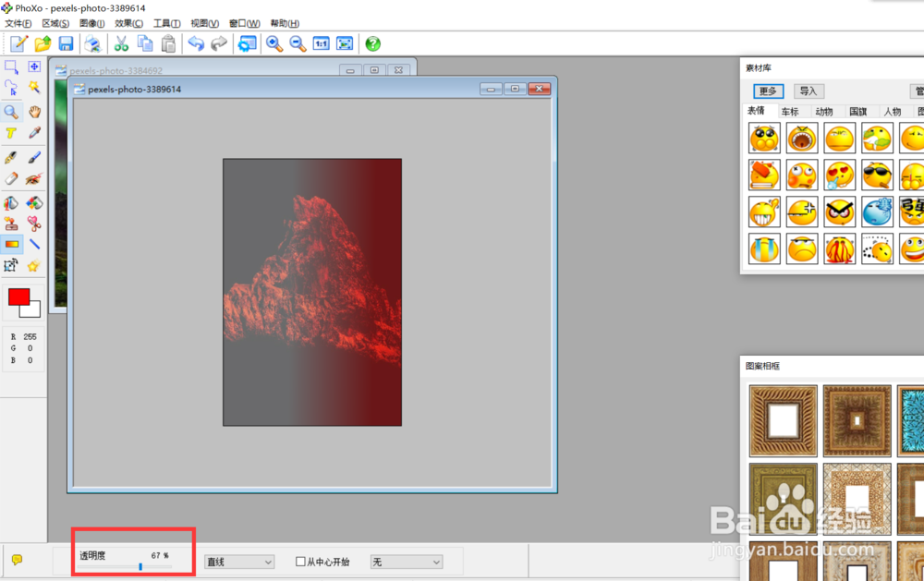
Task: Switch to the 人物 sticker tab
Action: coord(893,112)
